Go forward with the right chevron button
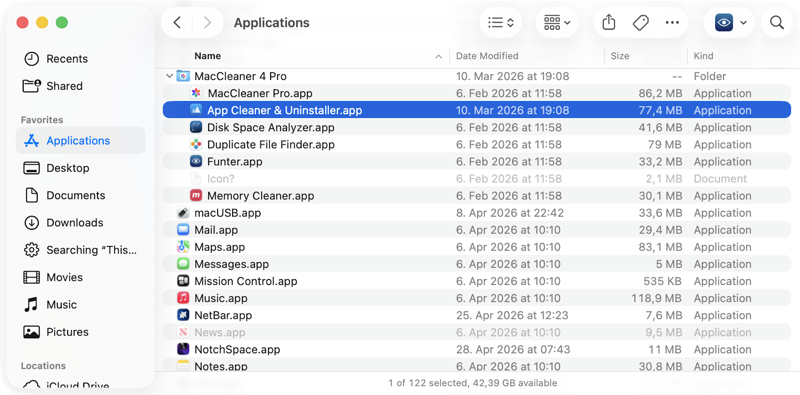Screen dimensions: 800x395 click(207, 22)
